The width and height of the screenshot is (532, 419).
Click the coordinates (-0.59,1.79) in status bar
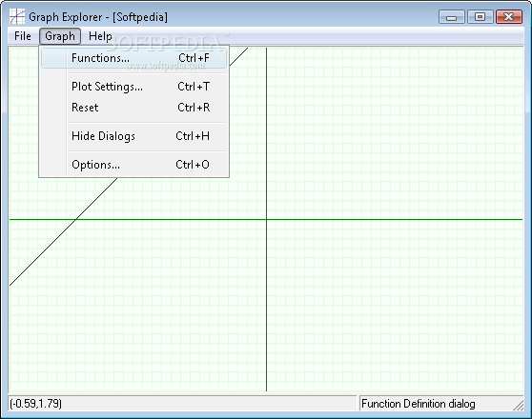tap(36, 404)
